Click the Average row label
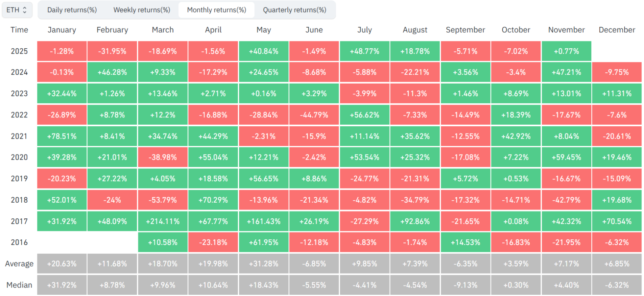The image size is (644, 296). point(19,264)
